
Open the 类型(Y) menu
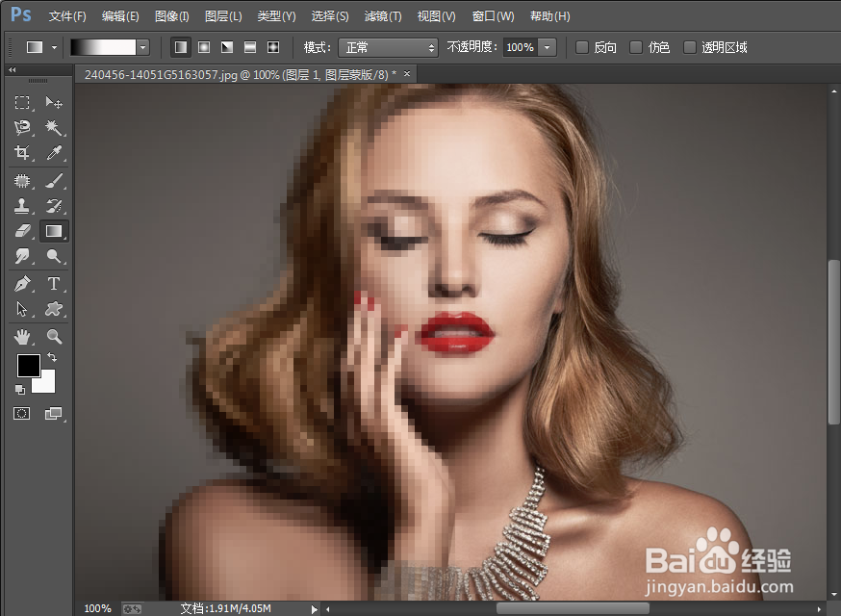pos(276,16)
